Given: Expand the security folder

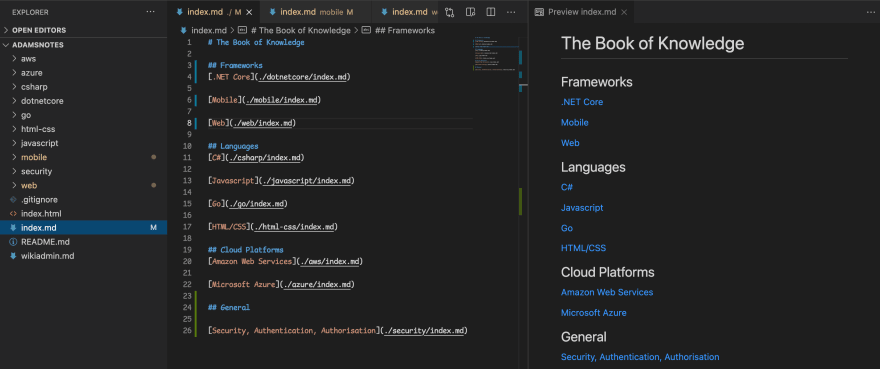Looking at the screenshot, I should 84,171.
